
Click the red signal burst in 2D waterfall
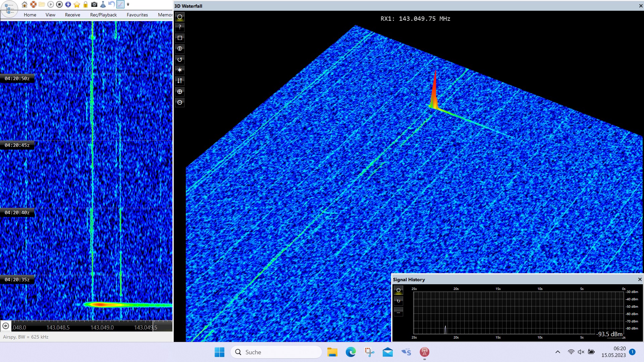(x=101, y=305)
